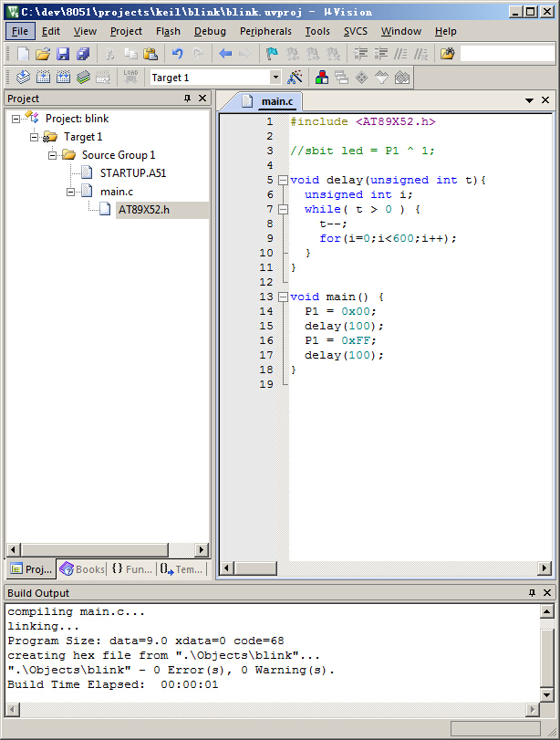Open the SVCS menu
560x740 pixels.
(x=356, y=31)
